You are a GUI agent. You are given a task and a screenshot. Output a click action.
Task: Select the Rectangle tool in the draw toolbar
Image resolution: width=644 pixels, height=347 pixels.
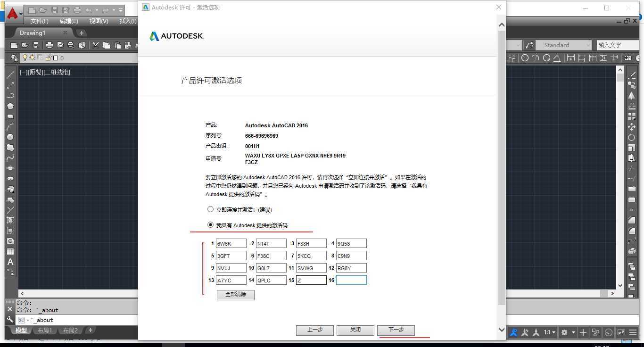(10, 116)
